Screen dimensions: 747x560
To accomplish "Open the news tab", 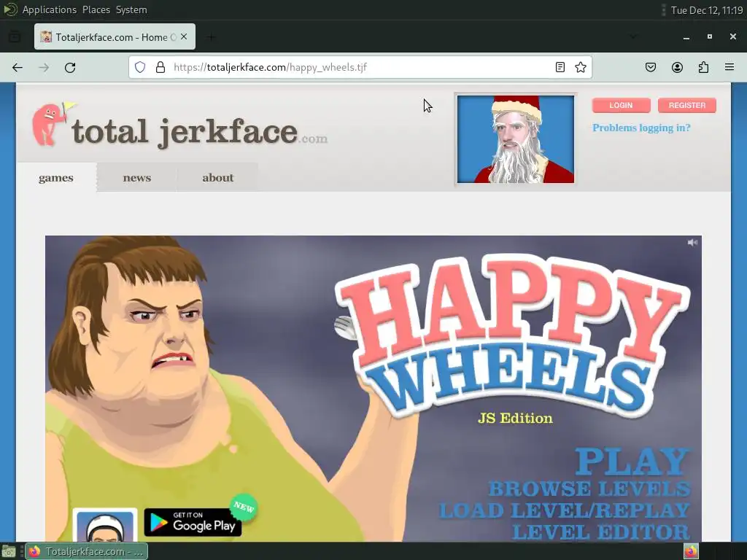I will point(137,178).
